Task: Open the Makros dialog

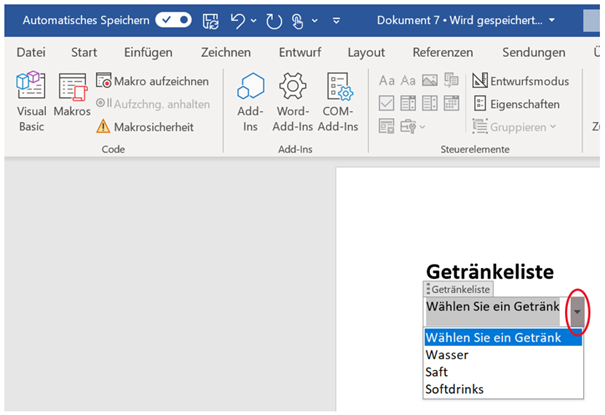Action: 72,95
